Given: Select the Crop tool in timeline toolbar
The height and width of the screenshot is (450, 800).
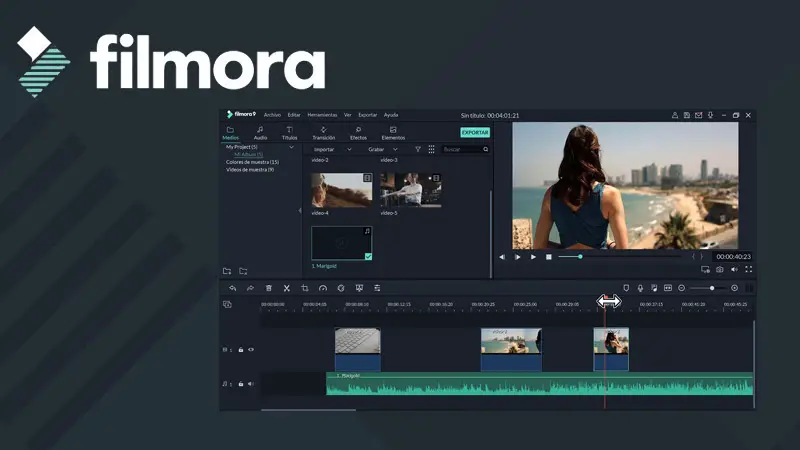Looking at the screenshot, I should click(x=305, y=288).
